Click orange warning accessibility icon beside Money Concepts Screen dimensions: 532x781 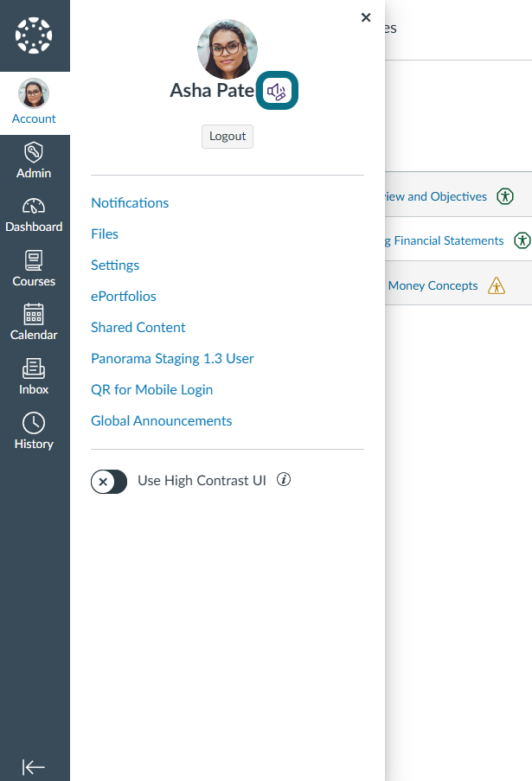click(497, 285)
